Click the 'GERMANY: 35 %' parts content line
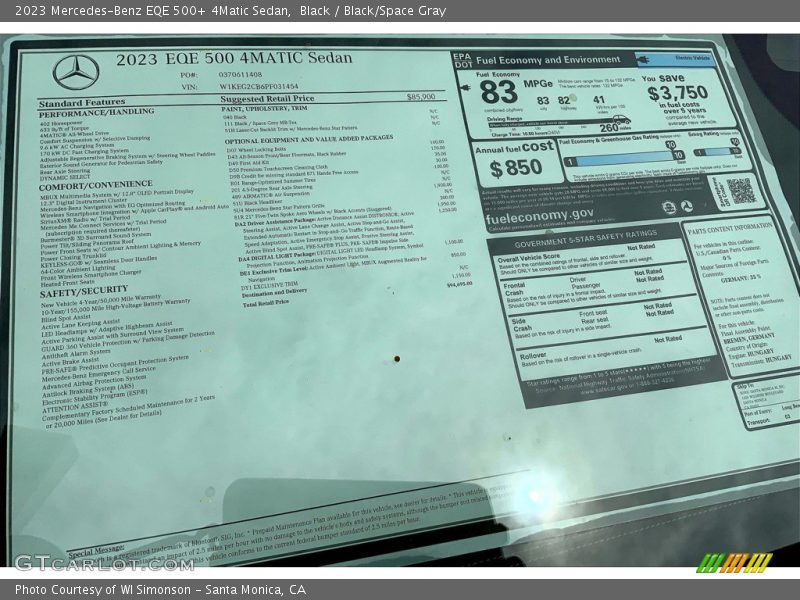800x600 pixels. tap(740, 279)
